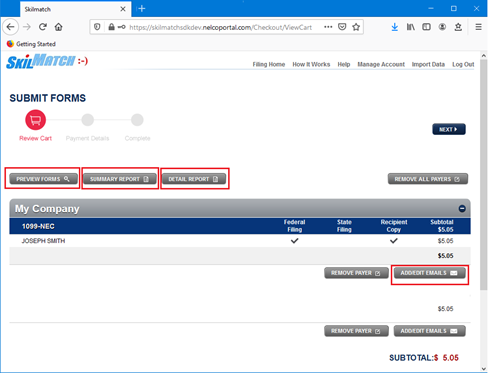Open the DETAIL REPORT button
Image resolution: width=488 pixels, height=373 pixels.
[x=194, y=179]
